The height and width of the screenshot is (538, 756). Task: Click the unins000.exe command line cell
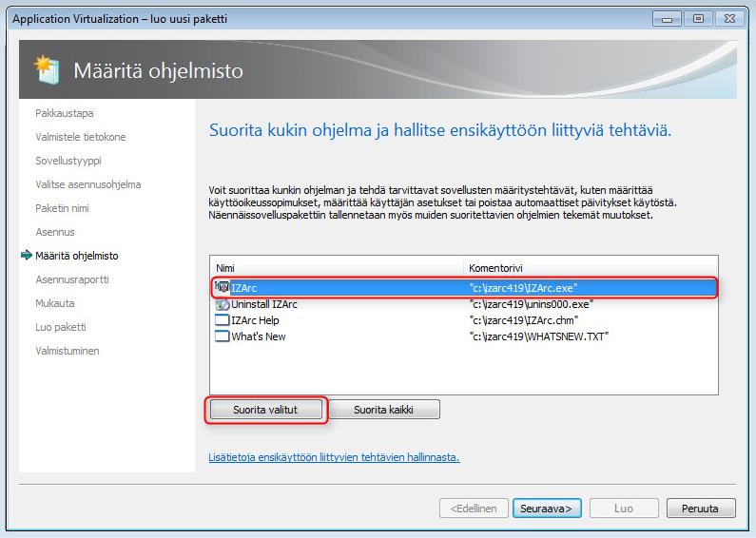click(x=532, y=304)
